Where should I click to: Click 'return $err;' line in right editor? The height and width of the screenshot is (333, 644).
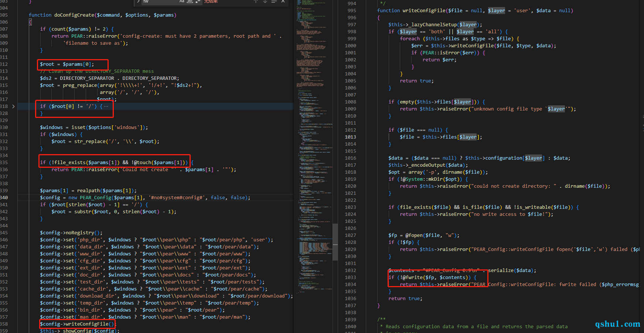(x=440, y=60)
